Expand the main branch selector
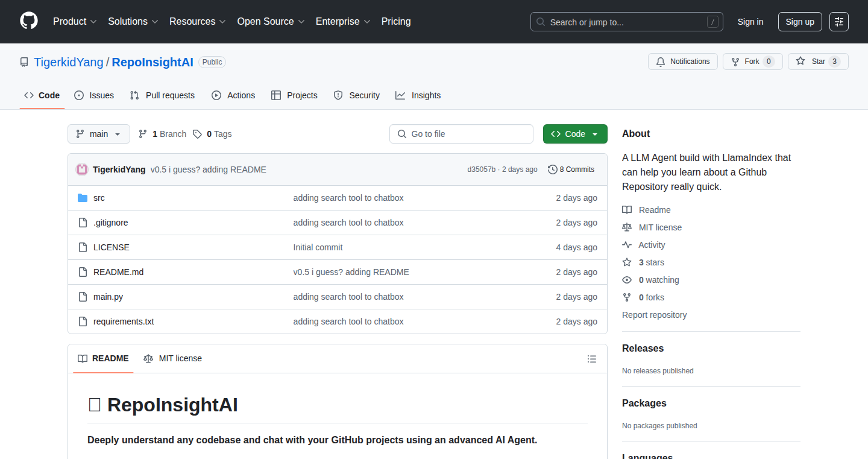The image size is (868, 459). click(99, 134)
